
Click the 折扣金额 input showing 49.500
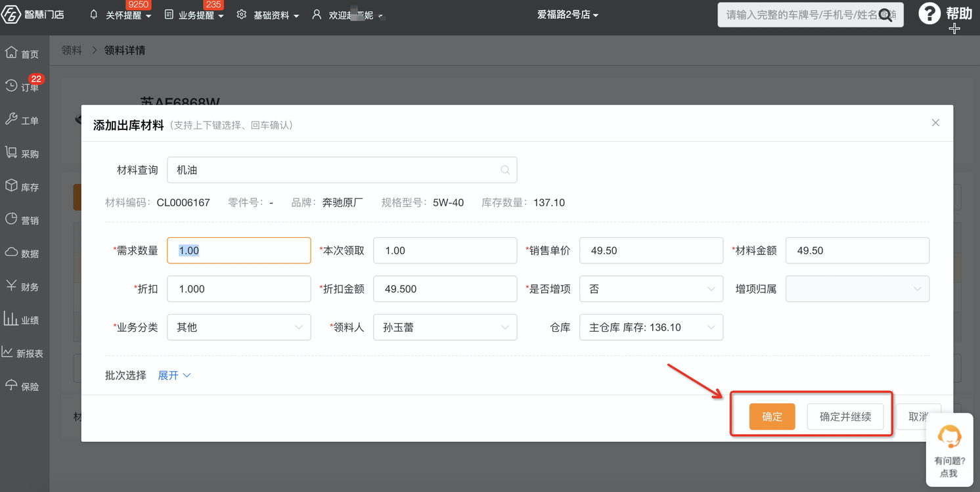pos(445,289)
